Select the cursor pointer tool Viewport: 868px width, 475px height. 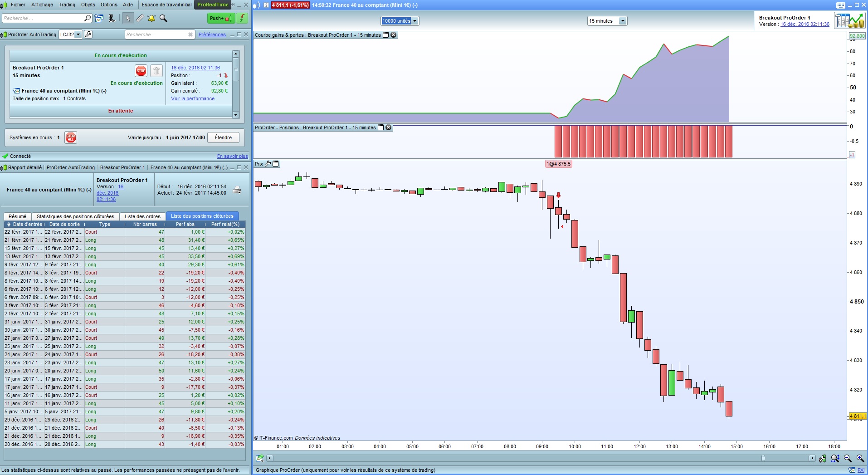tap(128, 18)
